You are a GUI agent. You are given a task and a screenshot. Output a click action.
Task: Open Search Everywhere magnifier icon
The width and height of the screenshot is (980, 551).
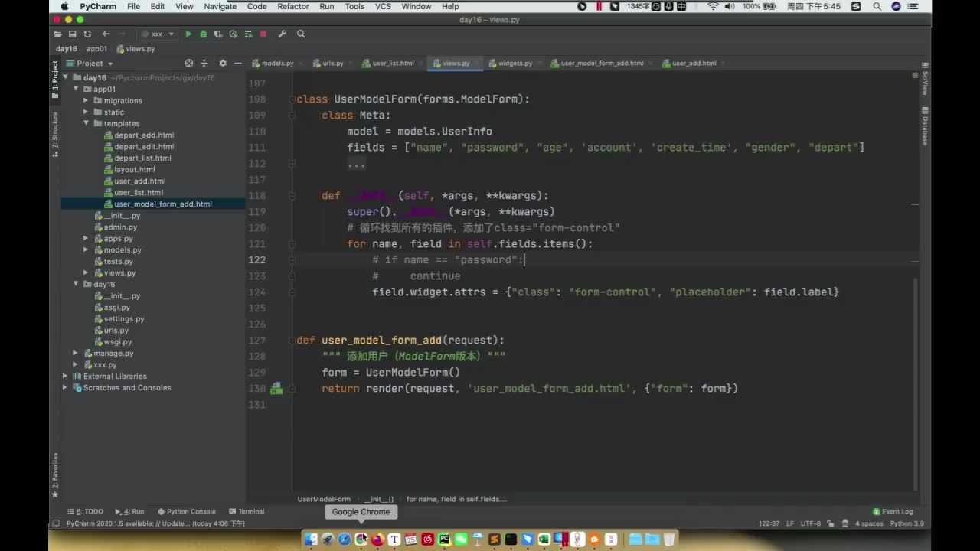(301, 34)
